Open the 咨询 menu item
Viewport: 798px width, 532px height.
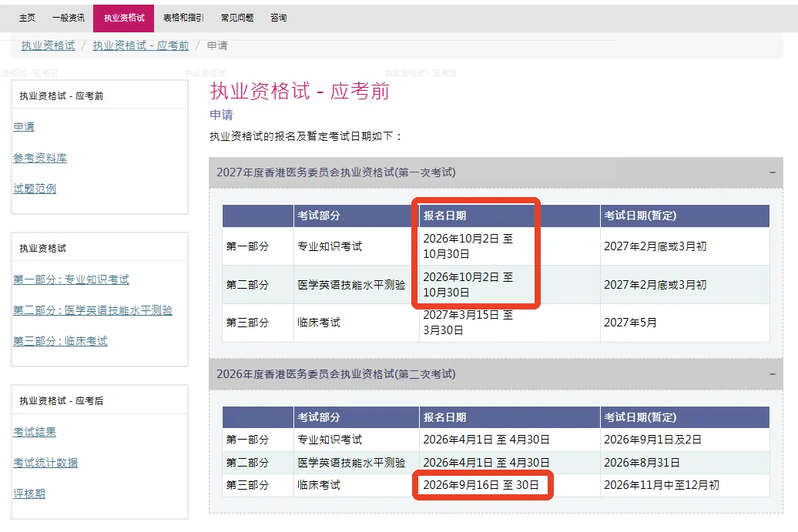pos(278,18)
